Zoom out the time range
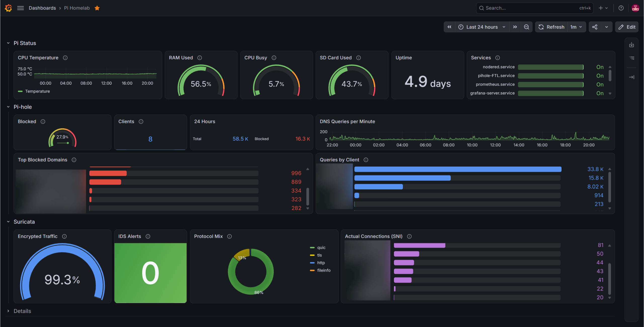 pos(527,27)
